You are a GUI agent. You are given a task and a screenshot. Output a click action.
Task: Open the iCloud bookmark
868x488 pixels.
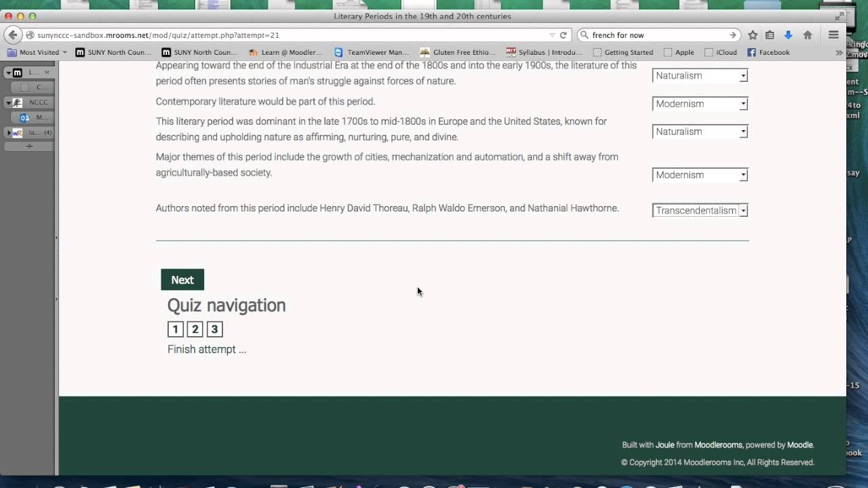click(720, 52)
